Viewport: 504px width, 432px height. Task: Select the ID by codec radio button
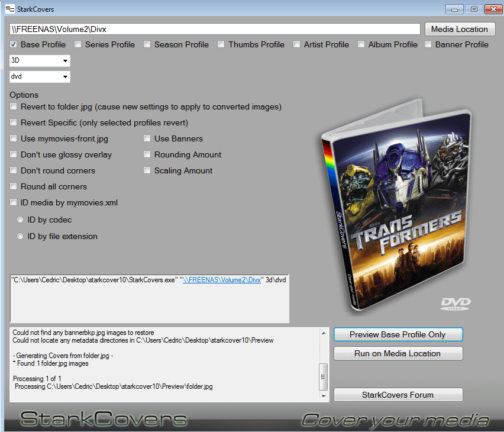(x=20, y=220)
